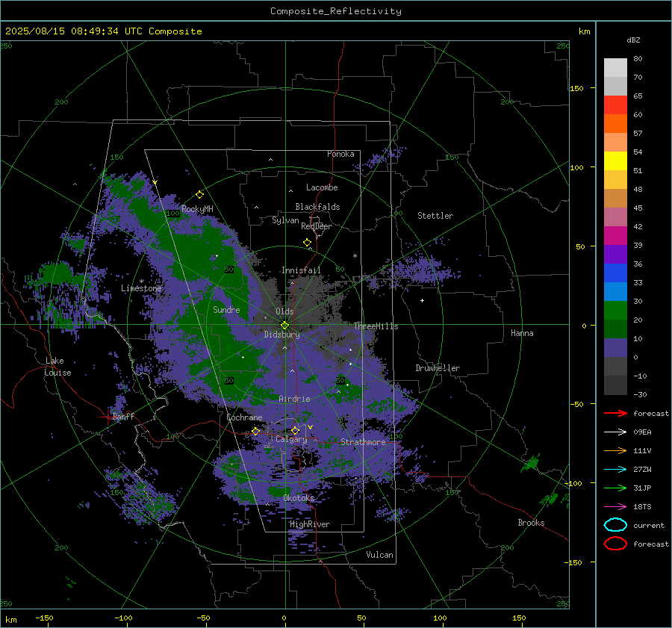Click the green 31JP arrow icon
The image size is (672, 628).
coord(615,488)
